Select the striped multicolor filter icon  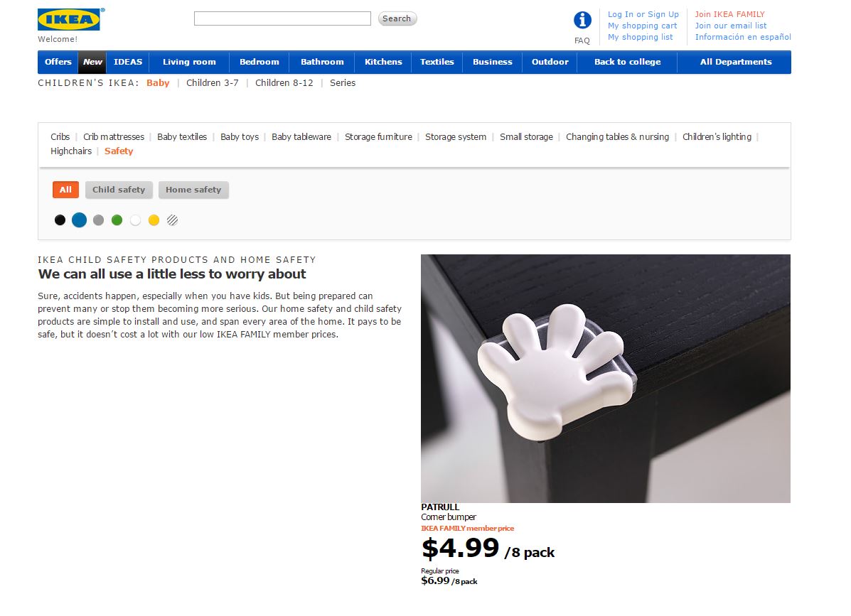click(x=173, y=220)
